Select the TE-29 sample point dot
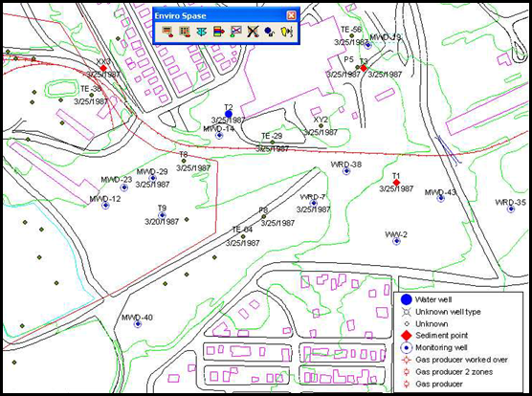 (x=273, y=143)
